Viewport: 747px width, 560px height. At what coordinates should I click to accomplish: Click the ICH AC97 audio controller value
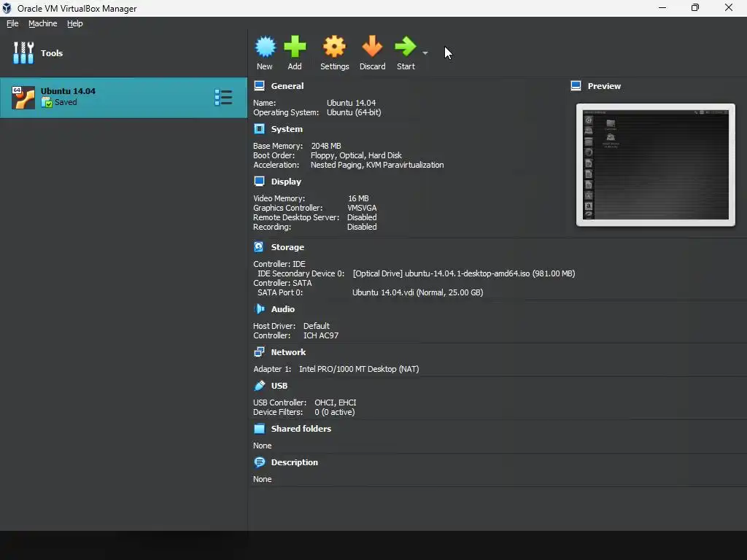[x=321, y=335]
